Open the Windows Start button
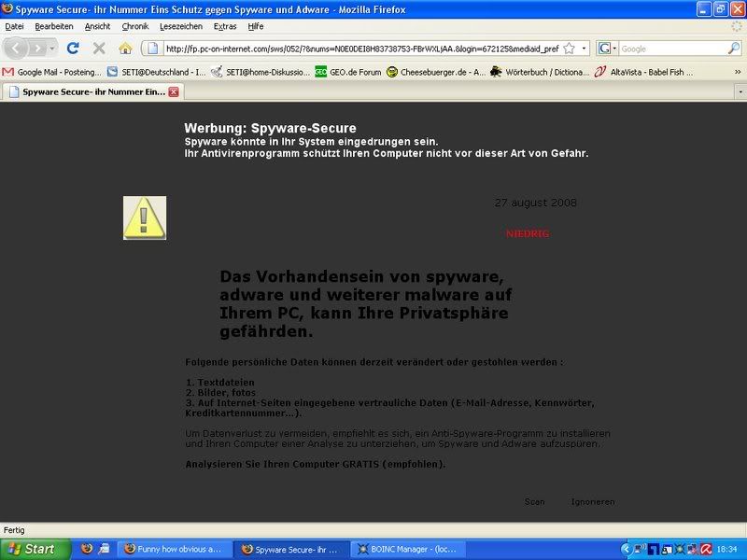The width and height of the screenshot is (747, 560). pyautogui.click(x=35, y=549)
